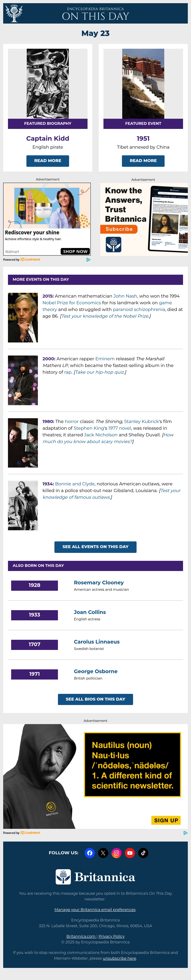Read more about Captain Kidd
The width and height of the screenshot is (191, 980).
click(48, 161)
